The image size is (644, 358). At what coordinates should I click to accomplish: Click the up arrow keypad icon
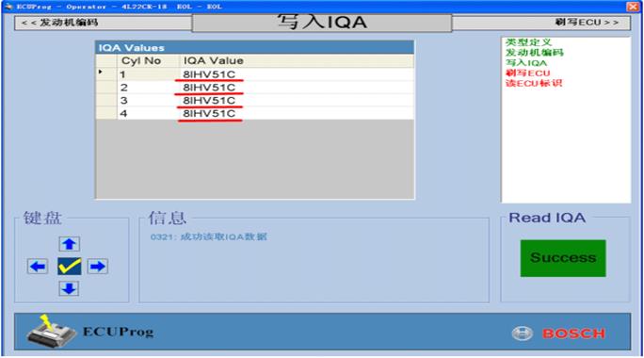(x=69, y=244)
